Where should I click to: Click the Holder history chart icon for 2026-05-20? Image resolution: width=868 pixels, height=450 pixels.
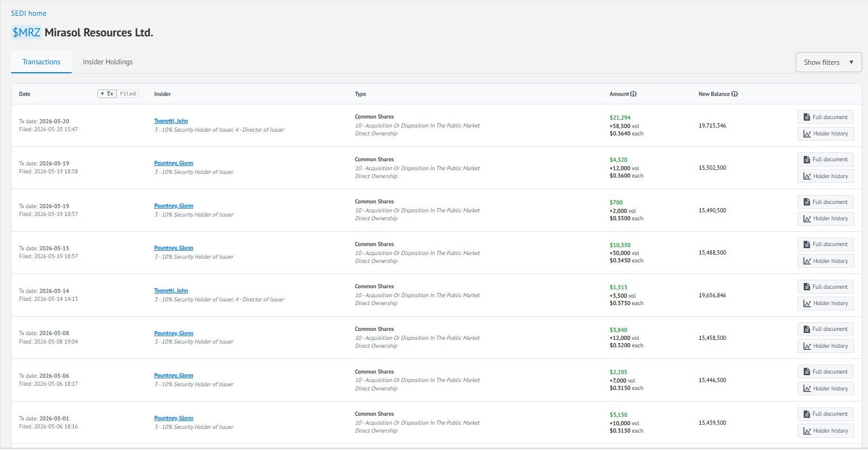(x=807, y=134)
